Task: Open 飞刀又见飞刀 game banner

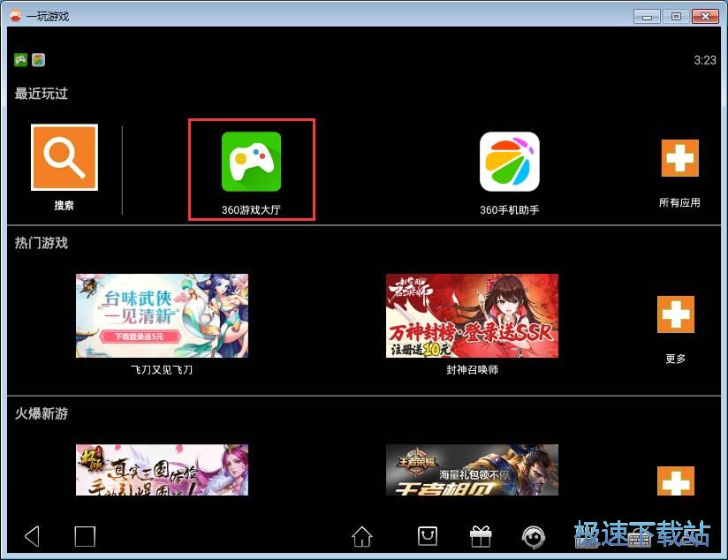Action: tap(162, 315)
